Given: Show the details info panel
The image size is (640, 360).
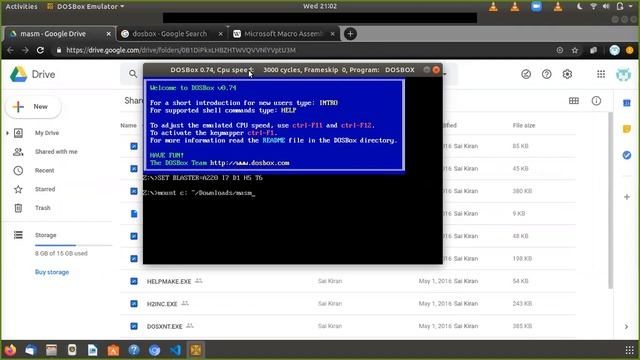Looking at the screenshot, I should [x=596, y=101].
